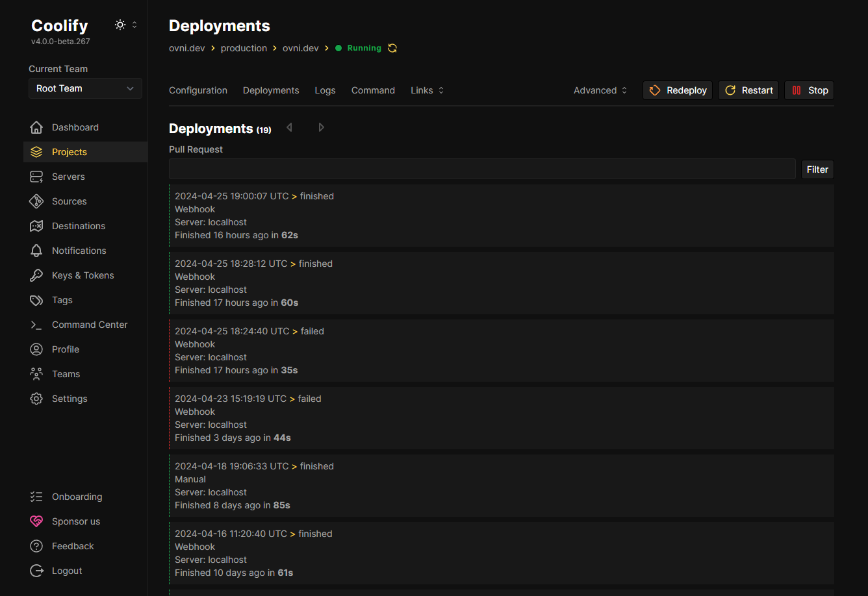The width and height of the screenshot is (868, 596).
Task: Click the Stop button
Action: [810, 90]
